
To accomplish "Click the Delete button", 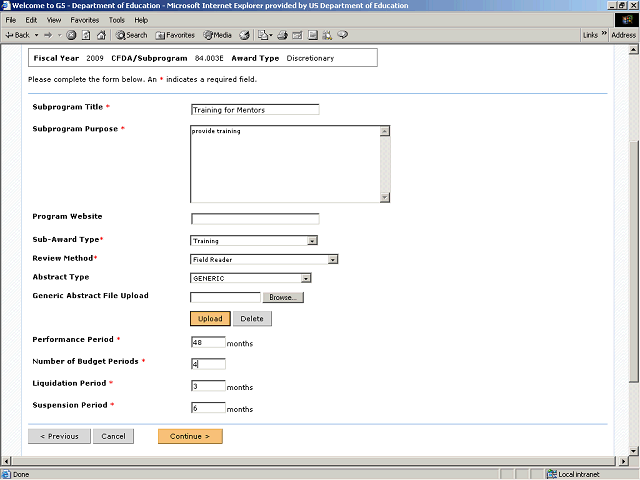I will point(252,318).
